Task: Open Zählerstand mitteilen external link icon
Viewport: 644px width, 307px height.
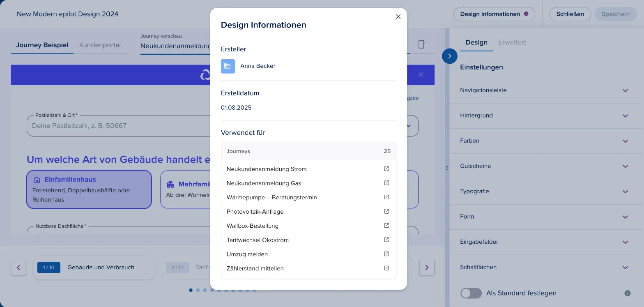Action: tap(386, 268)
